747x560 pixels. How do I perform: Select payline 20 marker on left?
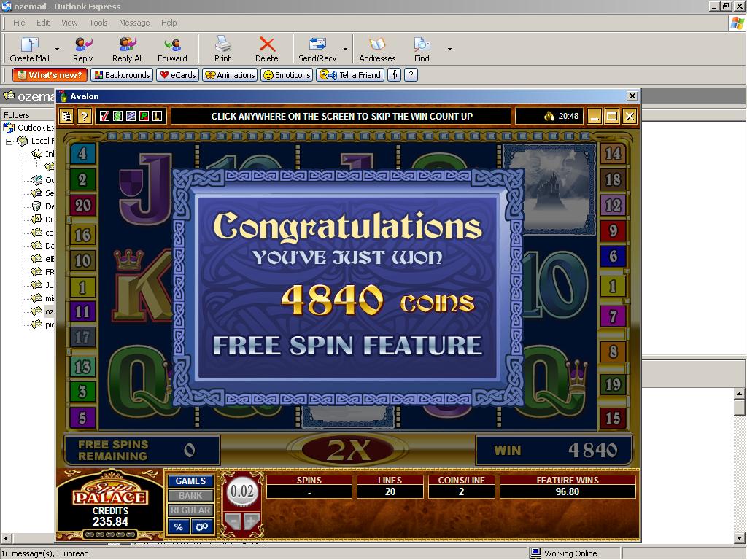[x=82, y=206]
